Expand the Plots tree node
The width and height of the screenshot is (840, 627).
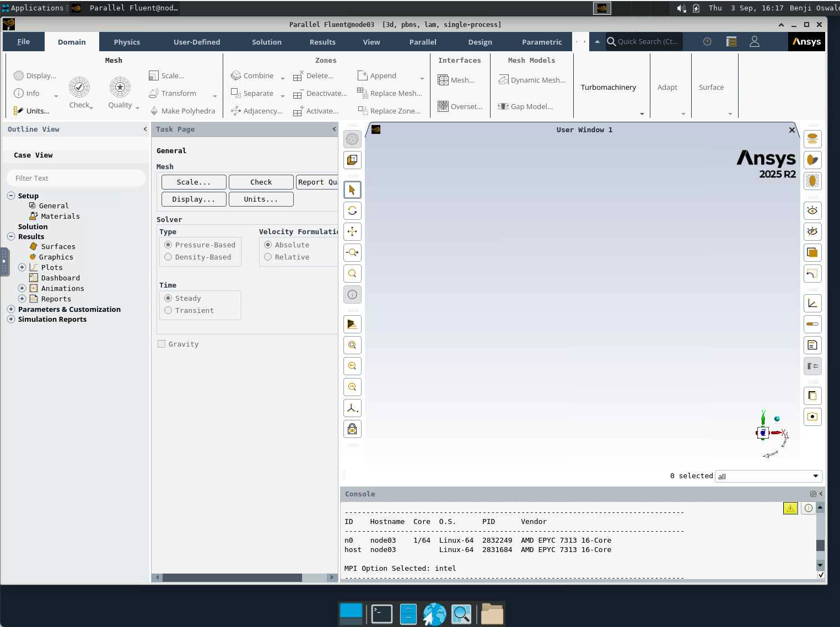click(22, 267)
